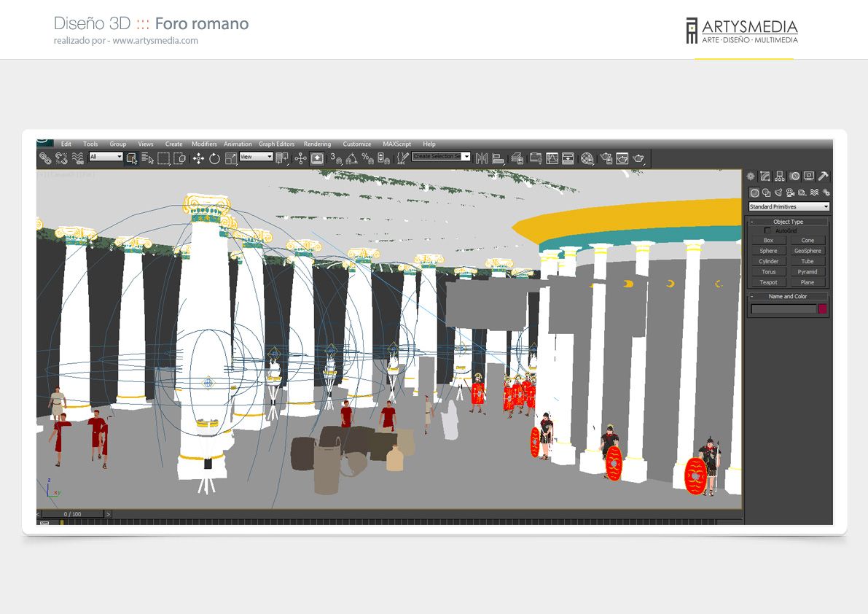
Task: Select the Rotate tool icon
Action: coord(214,159)
